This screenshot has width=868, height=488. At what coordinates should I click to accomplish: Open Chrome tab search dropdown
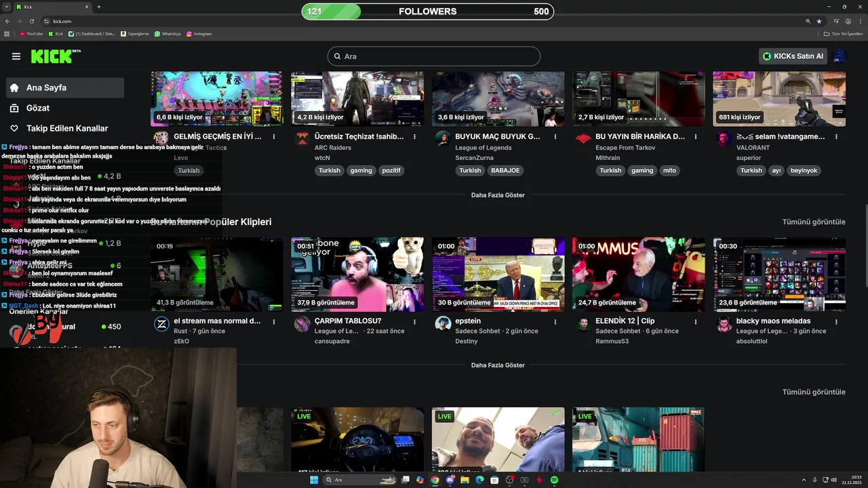click(7, 7)
